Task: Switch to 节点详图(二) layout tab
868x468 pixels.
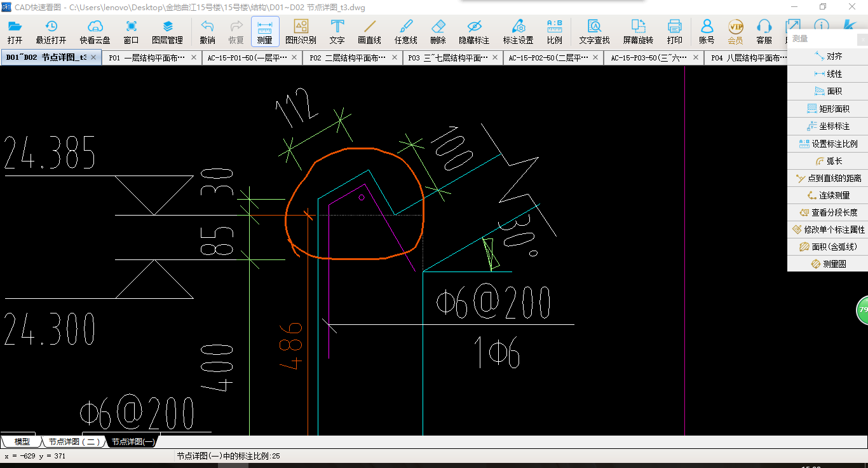Action: click(x=74, y=441)
